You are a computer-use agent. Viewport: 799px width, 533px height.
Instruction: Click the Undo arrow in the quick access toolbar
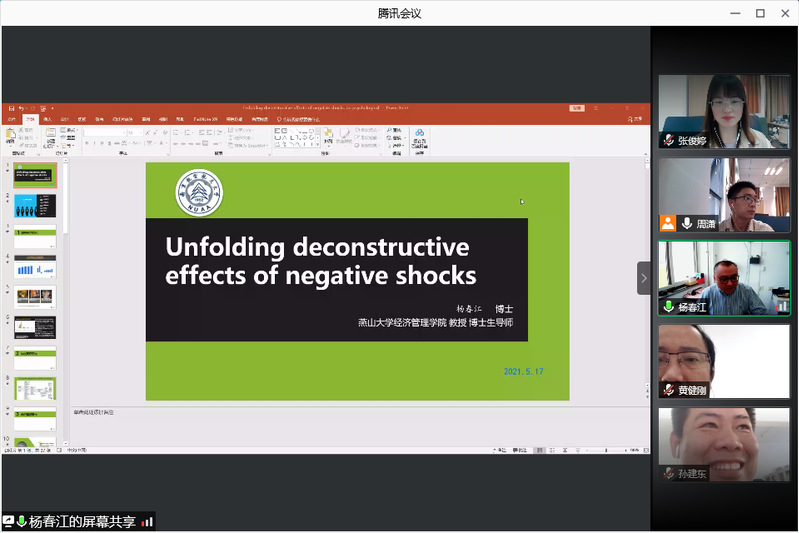click(x=20, y=108)
